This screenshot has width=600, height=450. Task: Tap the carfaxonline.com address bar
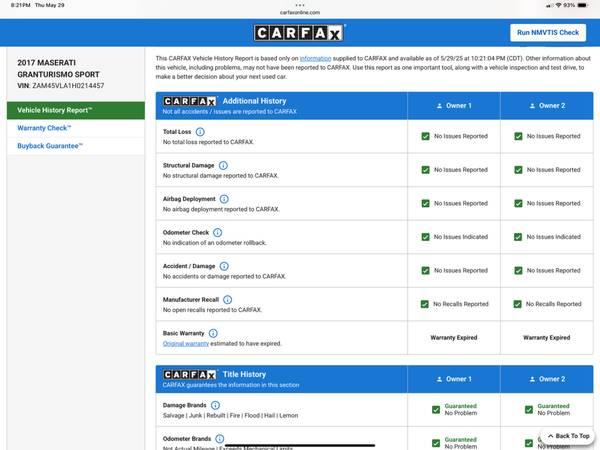(x=300, y=12)
